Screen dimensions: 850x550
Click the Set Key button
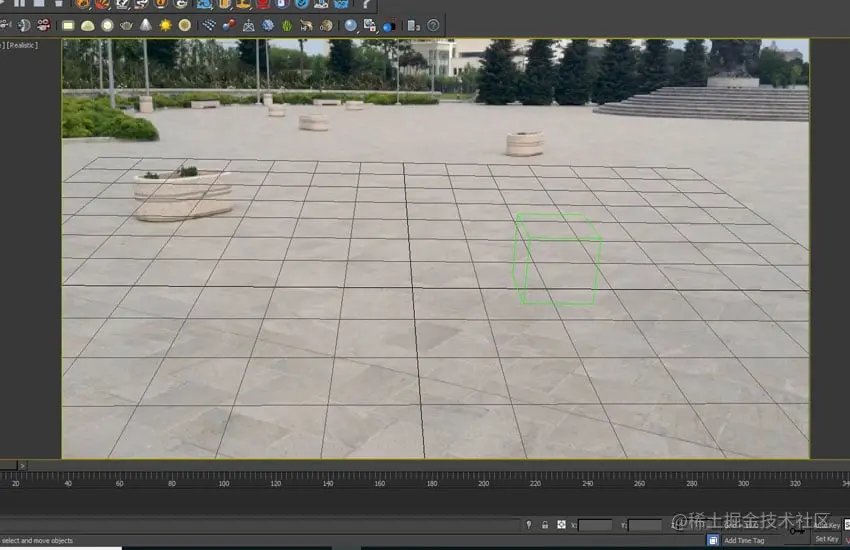coord(827,539)
